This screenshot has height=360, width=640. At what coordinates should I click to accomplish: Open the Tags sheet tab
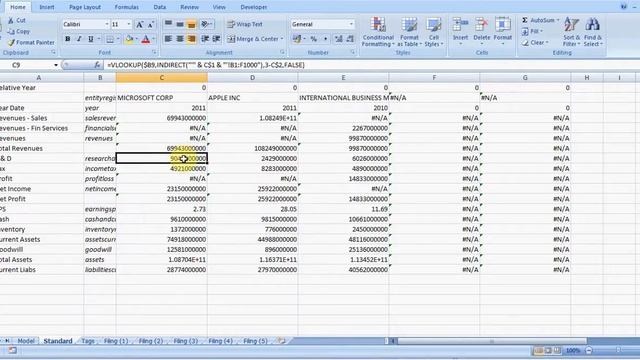pos(88,341)
